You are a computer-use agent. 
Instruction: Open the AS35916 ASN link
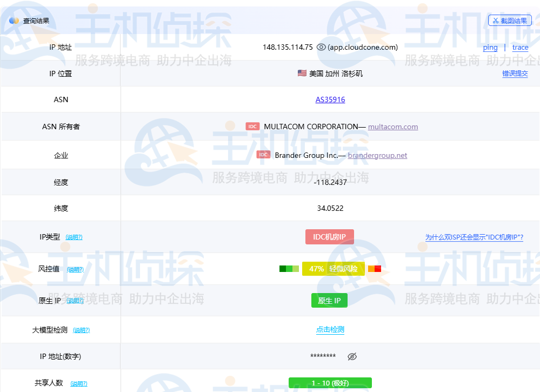point(330,99)
